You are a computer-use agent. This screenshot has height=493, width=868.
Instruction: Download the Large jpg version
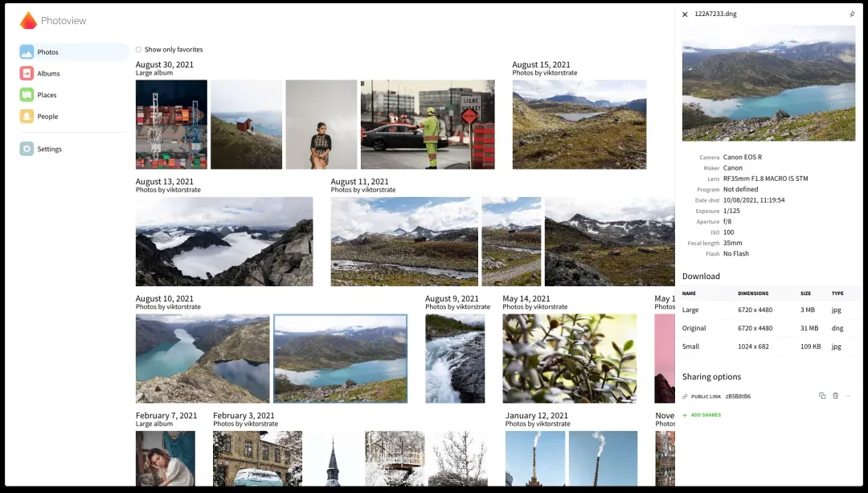(768, 310)
